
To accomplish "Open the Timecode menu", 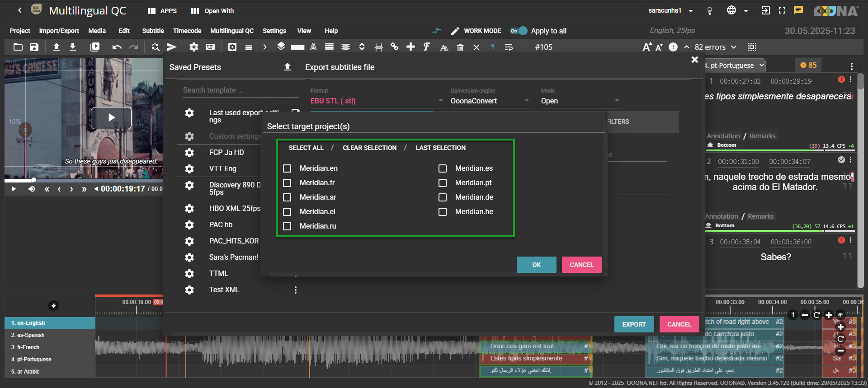I will [187, 31].
